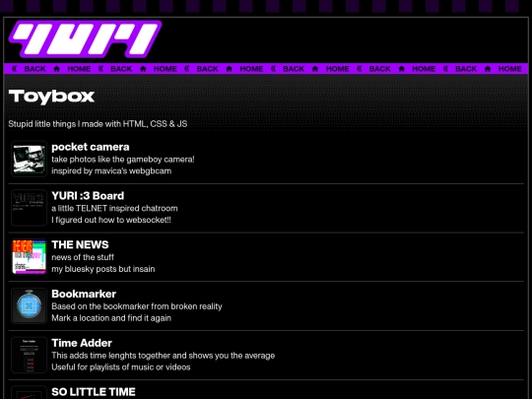
Task: Click the leftmost home icon in the nav bar
Action: pos(57,69)
